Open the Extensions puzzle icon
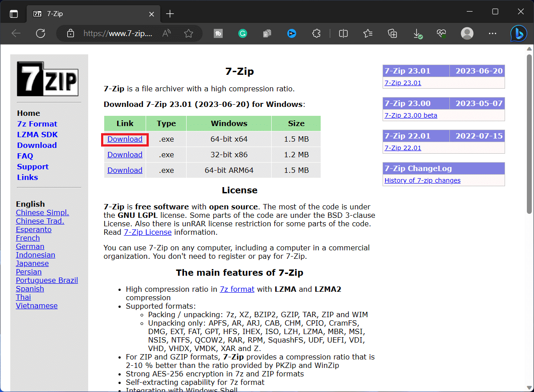Image resolution: width=534 pixels, height=392 pixels. 316,33
